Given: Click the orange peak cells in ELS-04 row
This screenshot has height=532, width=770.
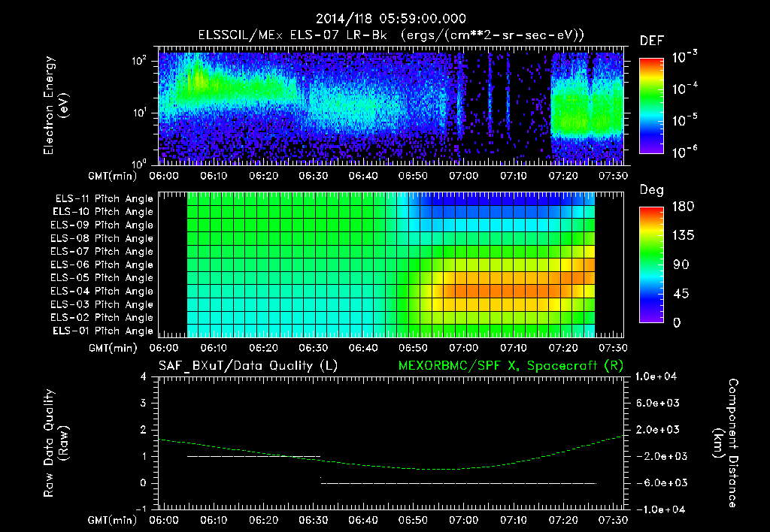Looking at the screenshot, I should coord(503,291).
